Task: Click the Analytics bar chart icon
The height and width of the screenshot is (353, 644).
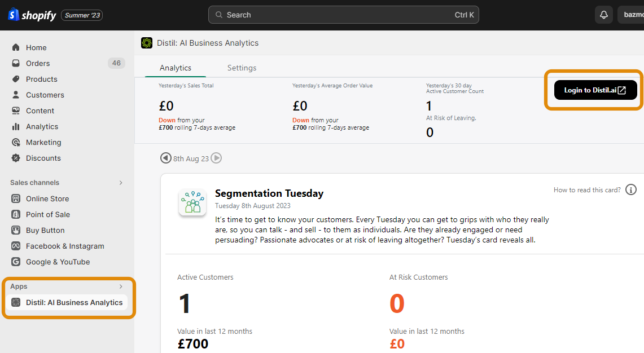Action: pos(16,126)
